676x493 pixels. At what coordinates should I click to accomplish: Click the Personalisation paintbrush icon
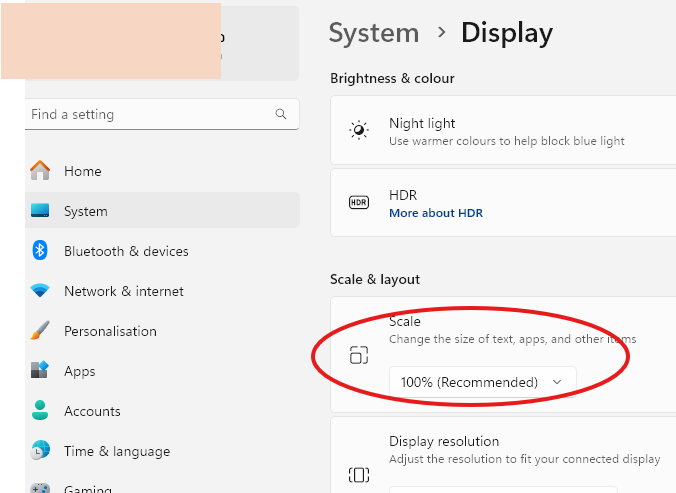pyautogui.click(x=40, y=331)
